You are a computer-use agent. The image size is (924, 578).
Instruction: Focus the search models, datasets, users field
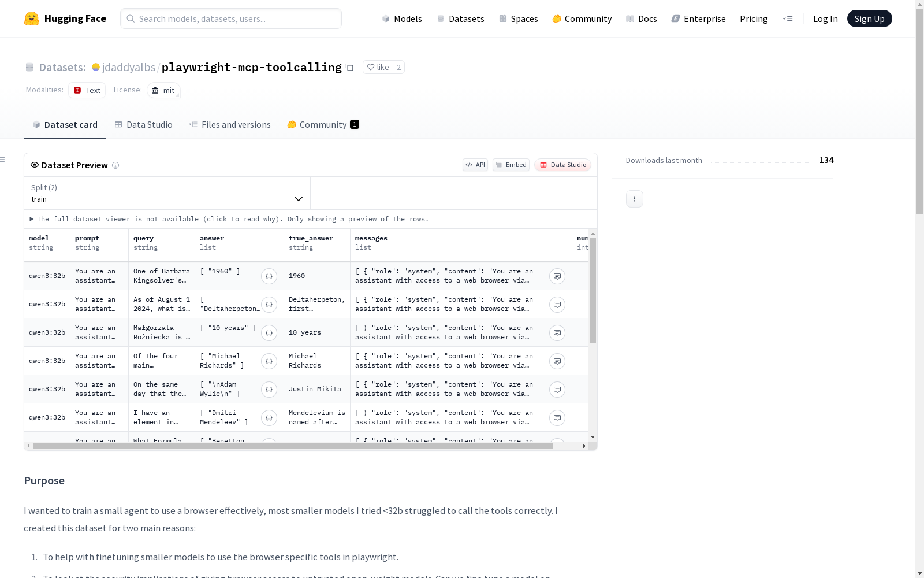click(231, 18)
